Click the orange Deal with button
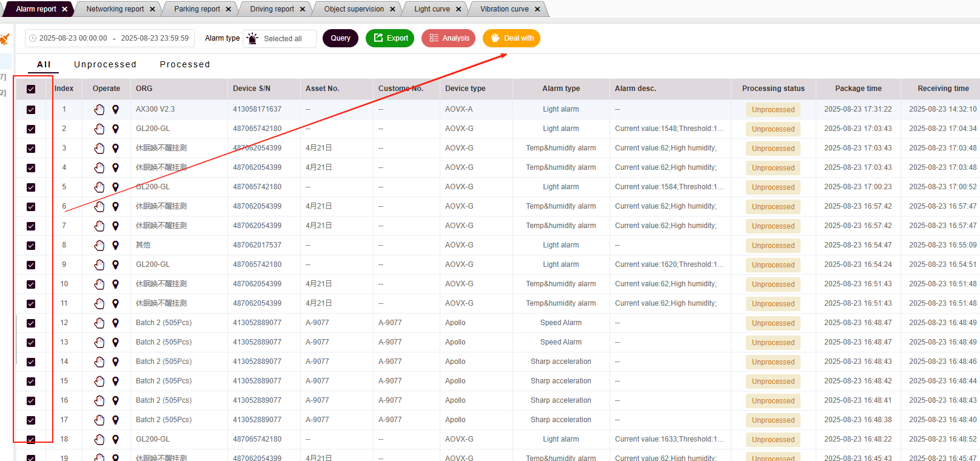980x461 pixels. 511,38
